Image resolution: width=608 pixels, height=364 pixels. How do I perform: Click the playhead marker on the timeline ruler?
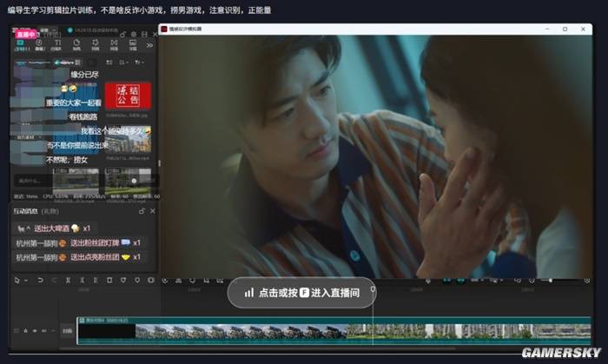coord(373,288)
